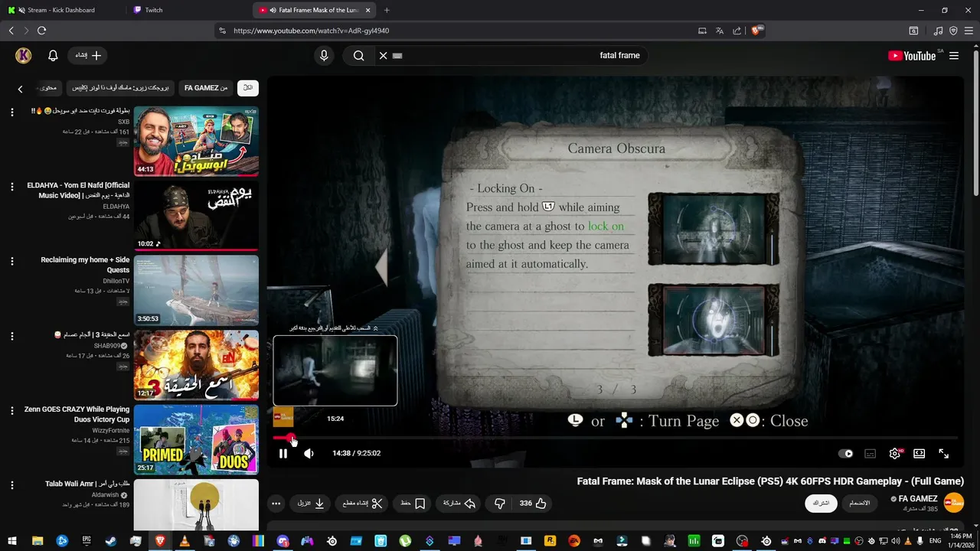This screenshot has width=980, height=551.
Task: Open Steam from the taskbar
Action: pyautogui.click(x=111, y=541)
